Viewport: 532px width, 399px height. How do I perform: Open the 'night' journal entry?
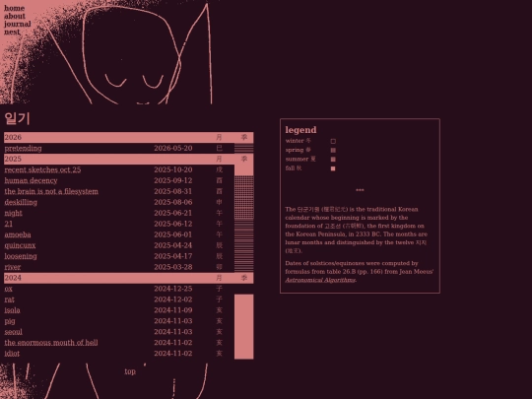coord(13,213)
